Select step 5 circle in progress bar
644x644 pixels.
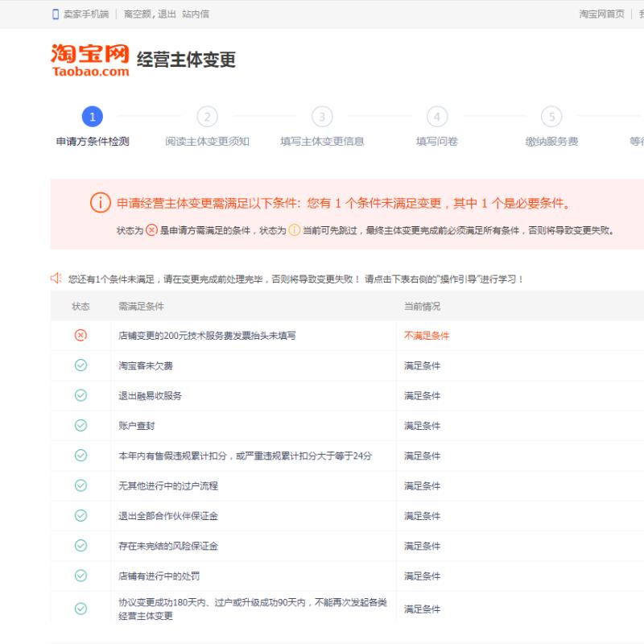[551, 117]
